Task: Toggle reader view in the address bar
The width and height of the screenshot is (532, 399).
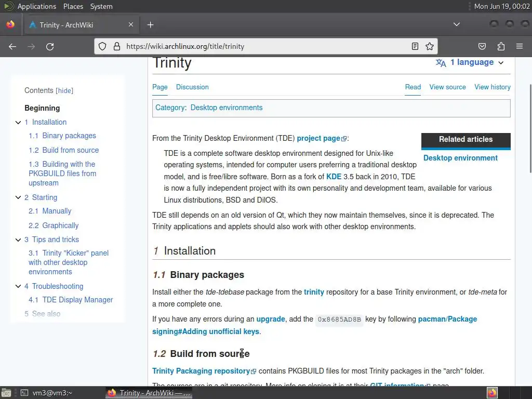Action: click(x=415, y=46)
